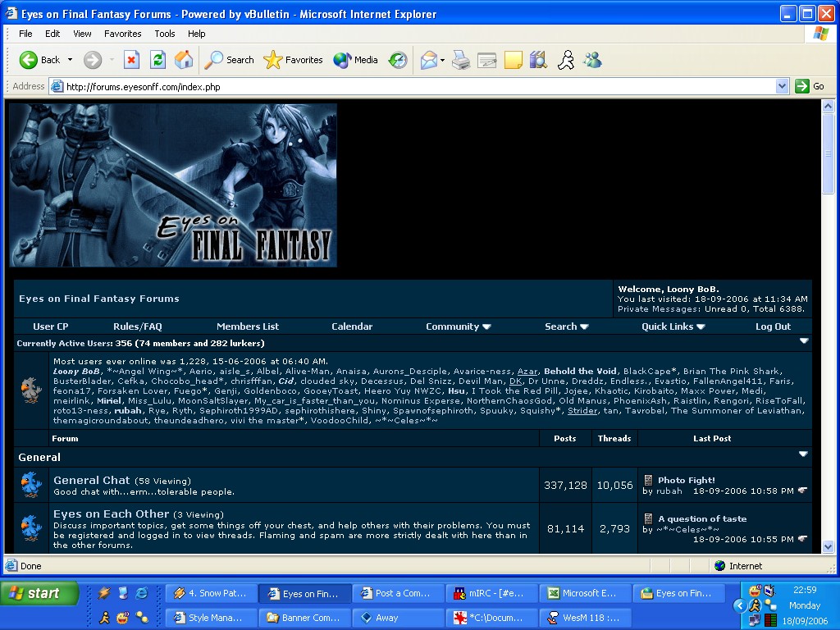Click Internet Explorer quick launch icon
Screen dimensions: 840x630
142,593
